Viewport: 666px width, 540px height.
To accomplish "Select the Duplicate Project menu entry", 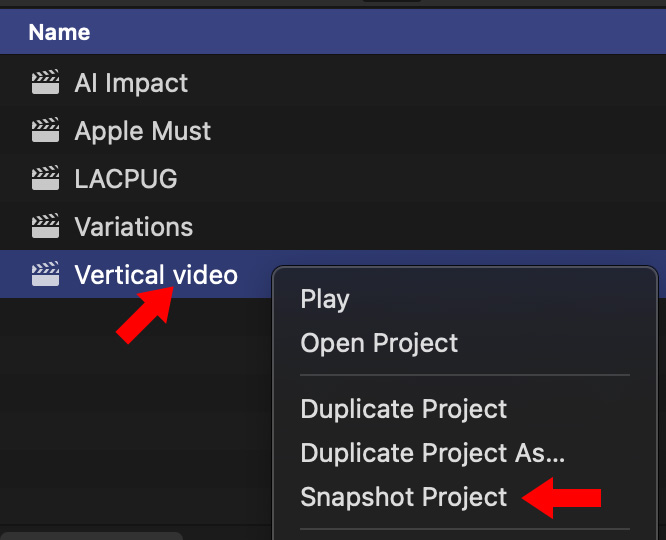I will [404, 409].
